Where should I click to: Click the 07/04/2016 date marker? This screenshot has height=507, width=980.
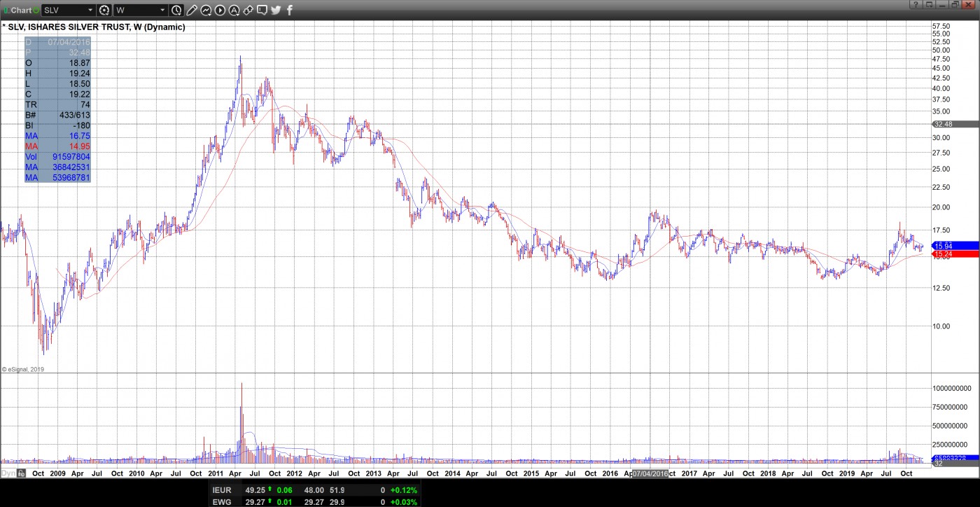649,473
